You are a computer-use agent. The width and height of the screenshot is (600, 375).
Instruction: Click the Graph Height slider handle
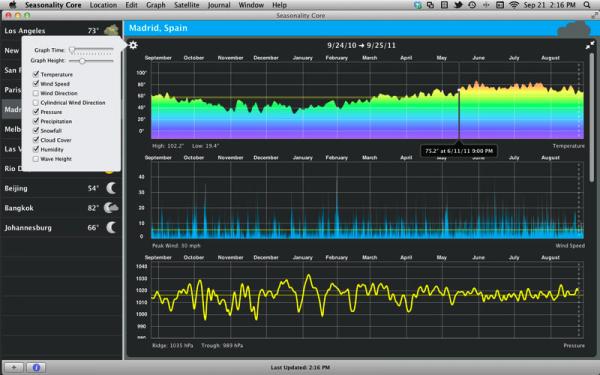point(82,61)
